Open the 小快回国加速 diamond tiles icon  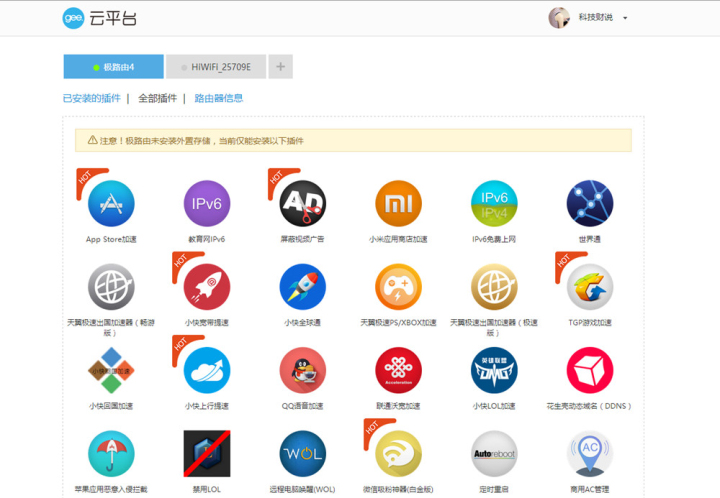111,370
